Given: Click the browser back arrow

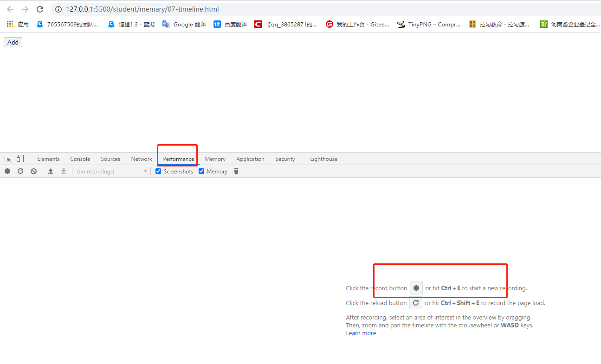Looking at the screenshot, I should click(10, 9).
